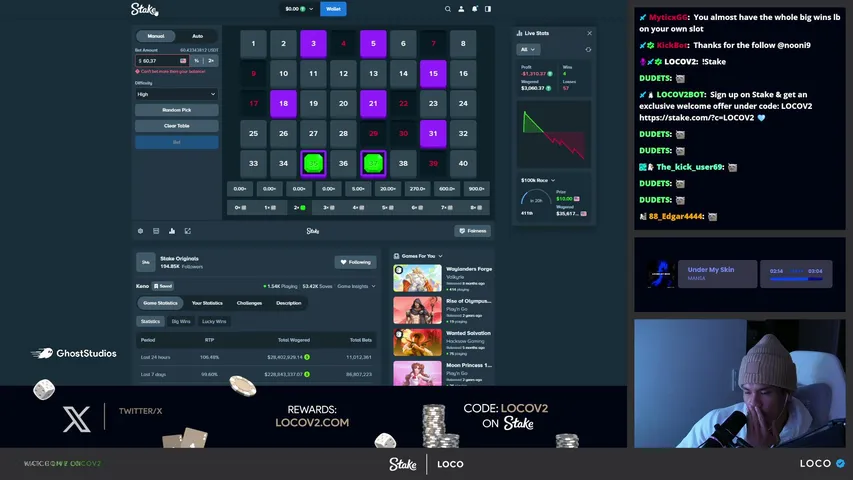
Task: Deselect purple Keno tile 15
Action: click(433, 73)
